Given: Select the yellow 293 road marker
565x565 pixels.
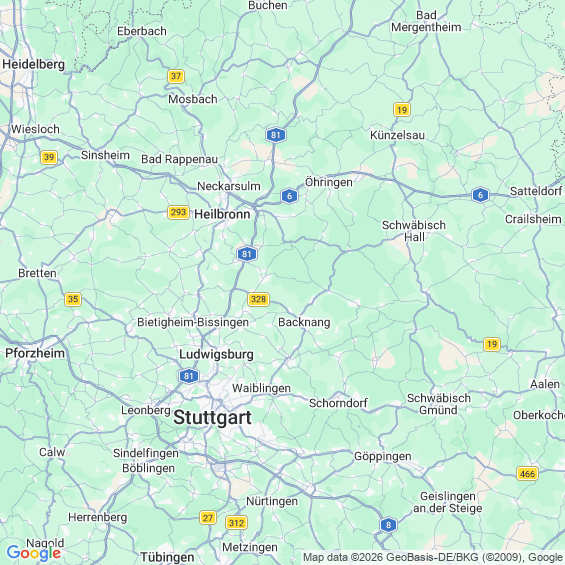Looking at the screenshot, I should [178, 212].
